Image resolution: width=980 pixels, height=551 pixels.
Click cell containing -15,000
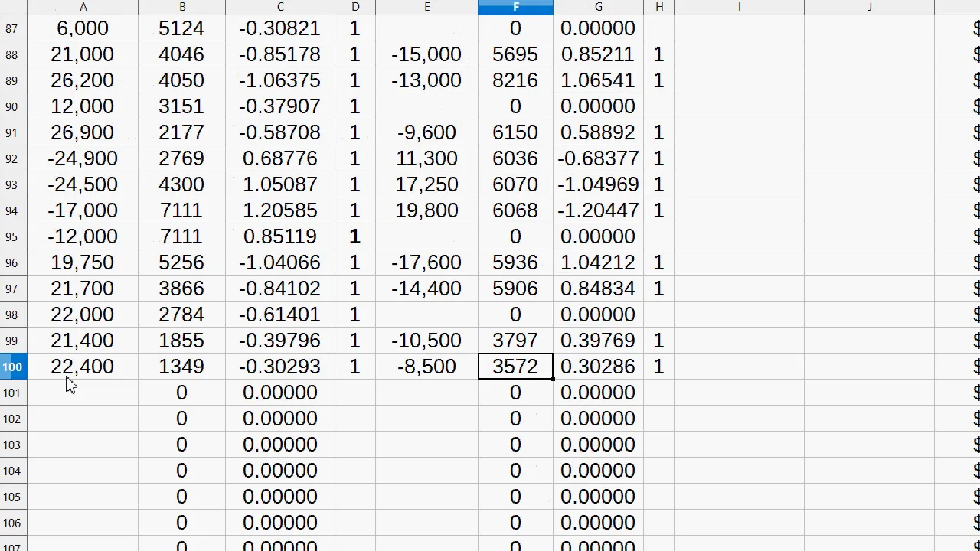[x=426, y=54]
